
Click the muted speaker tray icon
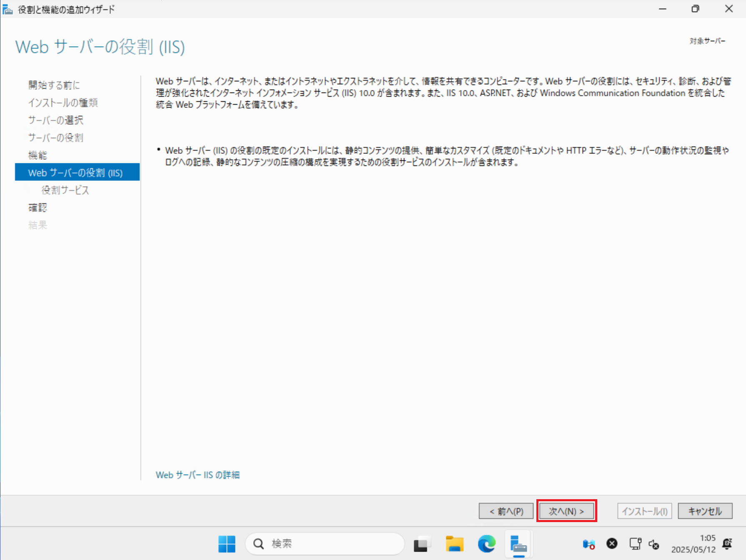coord(653,544)
